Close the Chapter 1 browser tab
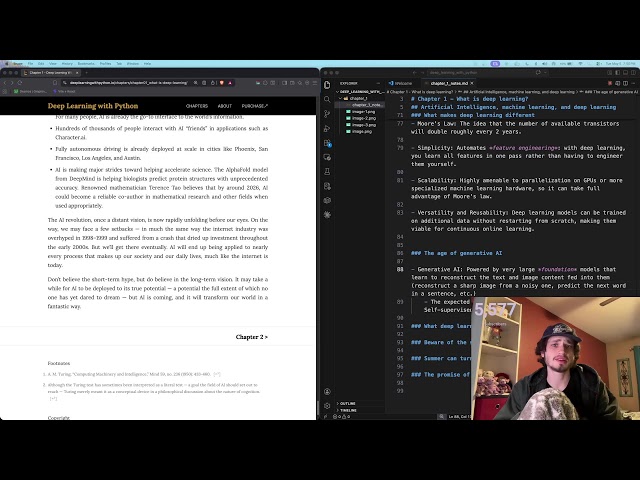Screen dimensions: 640x480 click(78, 73)
